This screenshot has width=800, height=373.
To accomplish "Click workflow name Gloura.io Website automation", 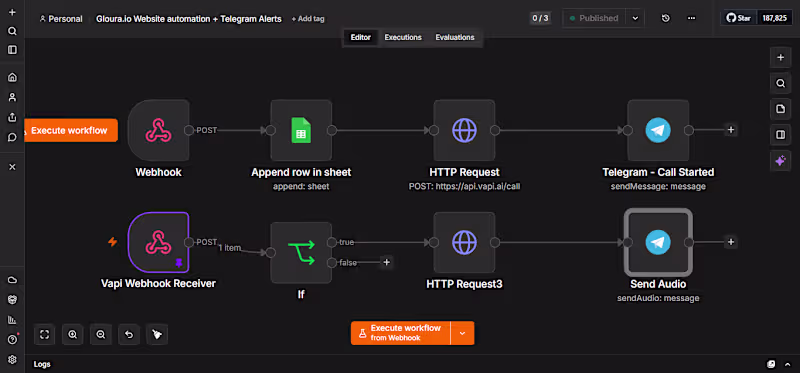I will pos(189,19).
